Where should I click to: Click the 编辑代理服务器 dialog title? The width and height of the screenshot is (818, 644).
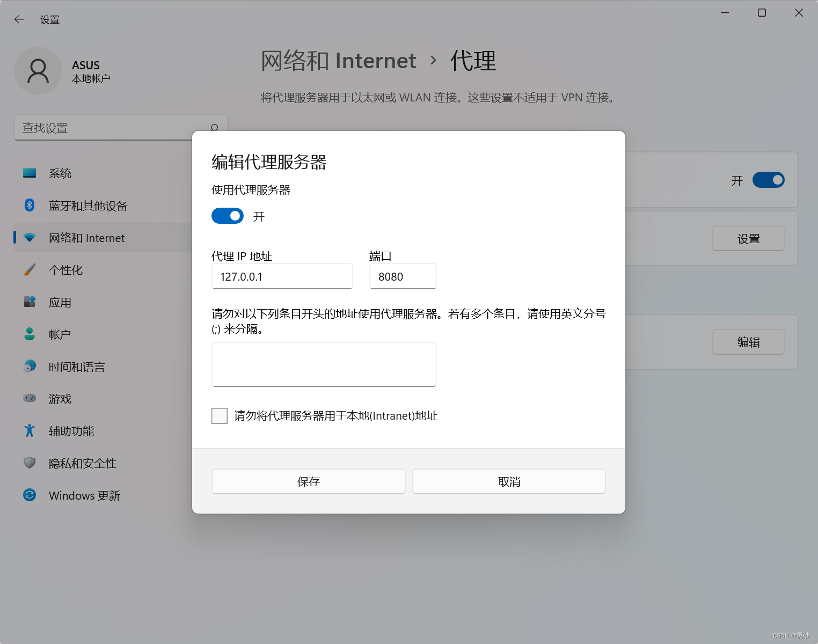point(269,162)
